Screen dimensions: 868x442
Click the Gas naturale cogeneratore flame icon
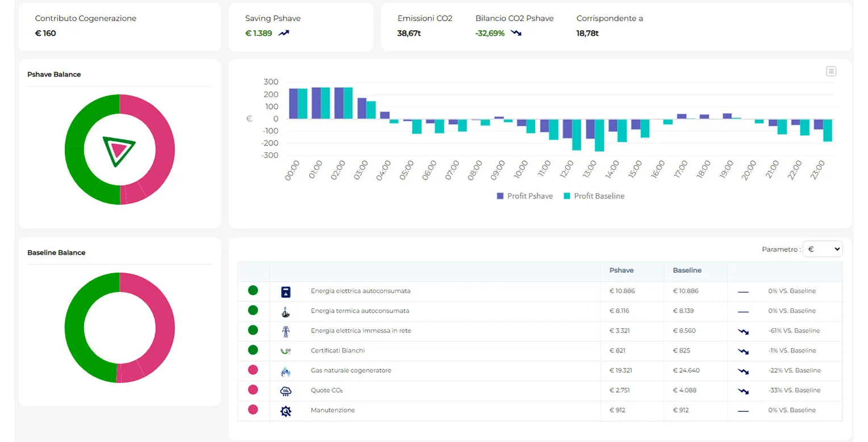(x=286, y=371)
